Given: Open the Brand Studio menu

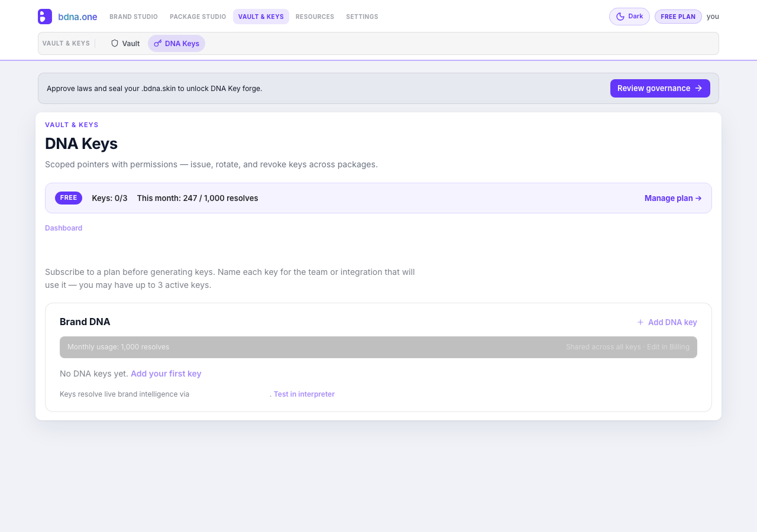Looking at the screenshot, I should 134,17.
